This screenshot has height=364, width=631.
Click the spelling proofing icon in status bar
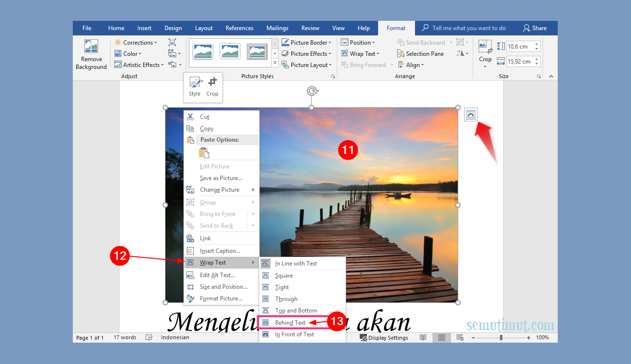149,337
